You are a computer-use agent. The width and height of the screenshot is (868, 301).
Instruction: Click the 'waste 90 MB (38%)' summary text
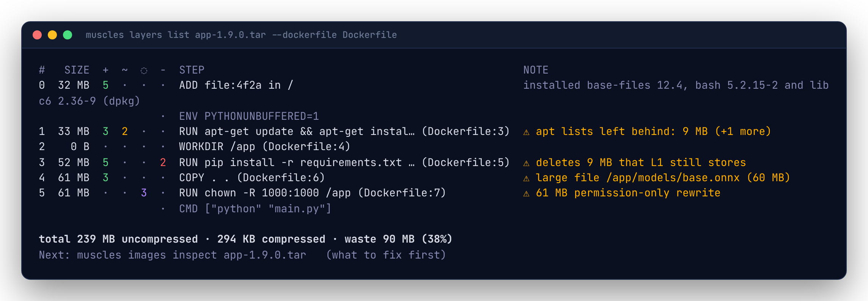(x=398, y=239)
